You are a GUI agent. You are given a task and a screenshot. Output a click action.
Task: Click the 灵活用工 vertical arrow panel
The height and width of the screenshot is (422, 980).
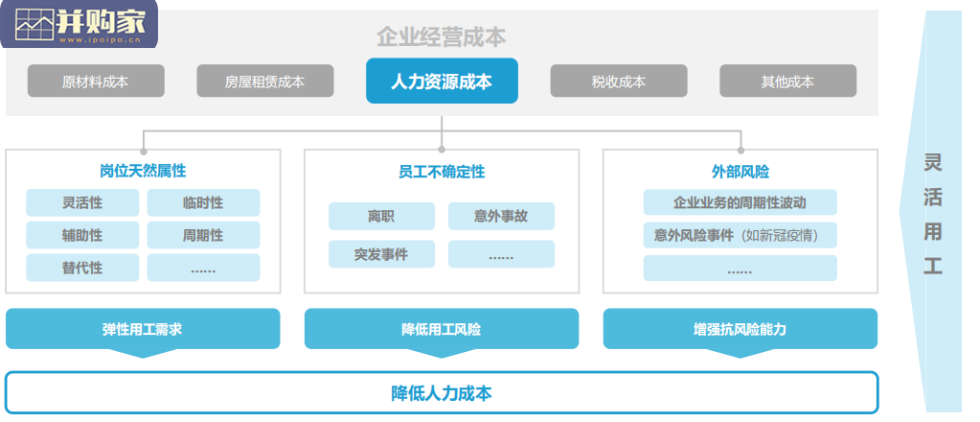tap(931, 212)
